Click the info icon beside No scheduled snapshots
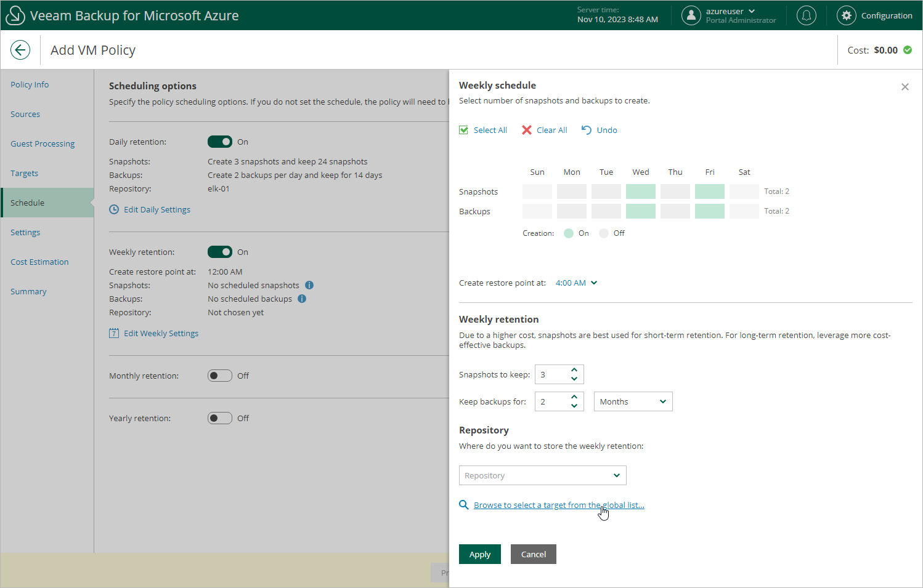Viewport: 923px width, 588px height. pos(309,285)
